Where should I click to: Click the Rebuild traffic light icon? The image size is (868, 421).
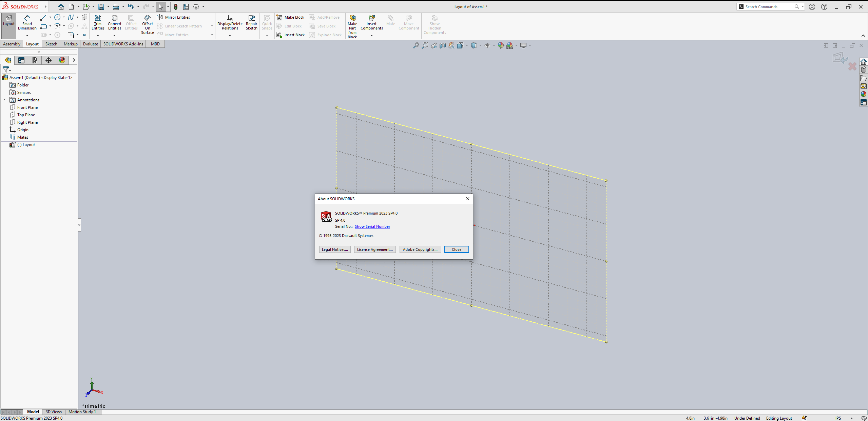pyautogui.click(x=176, y=7)
